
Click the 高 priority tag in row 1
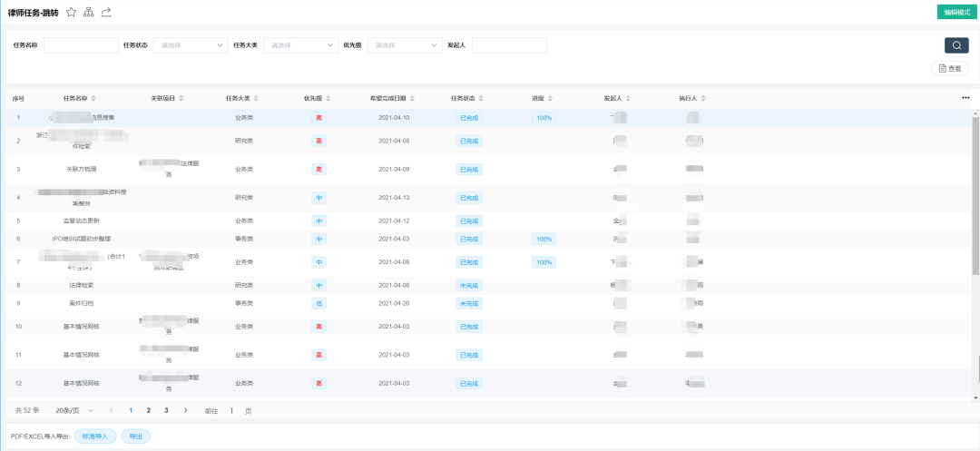click(x=318, y=117)
